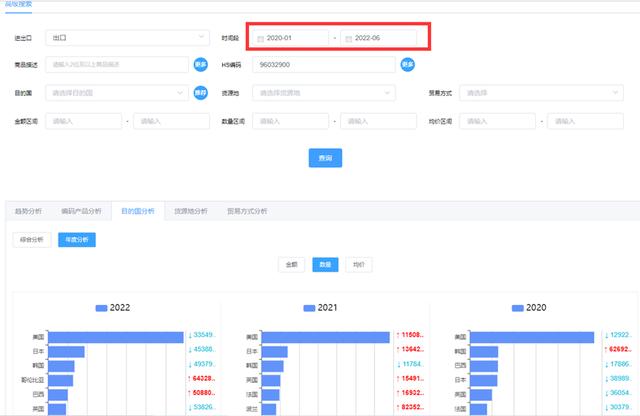
Task: Switch to the 趋势分析 tab
Action: click(28, 211)
